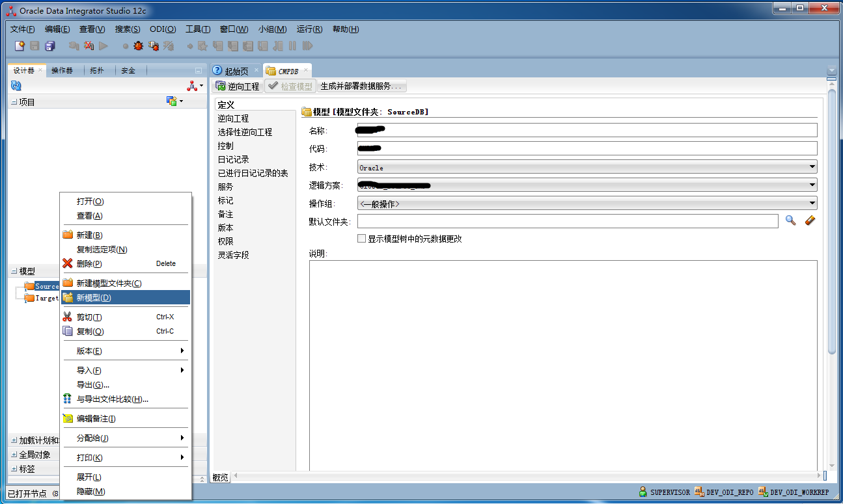This screenshot has height=504, width=843.
Task: Switch to the 操作器 tab
Action: 62,70
